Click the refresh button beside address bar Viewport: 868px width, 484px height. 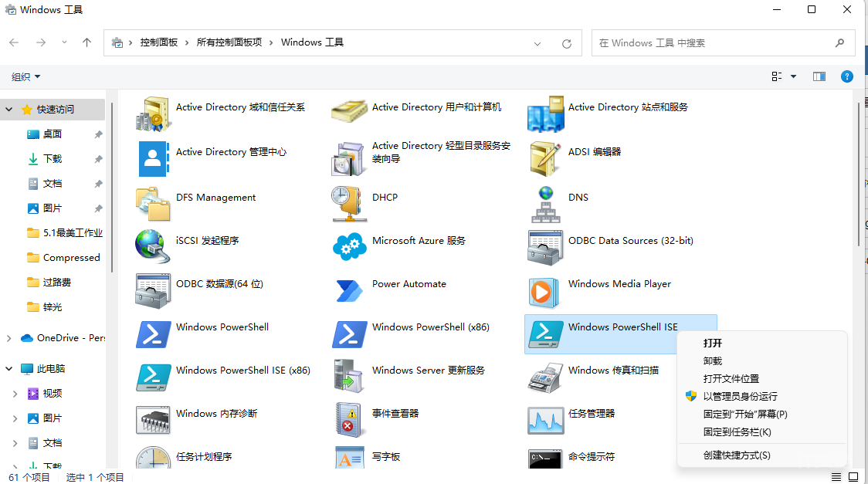567,43
